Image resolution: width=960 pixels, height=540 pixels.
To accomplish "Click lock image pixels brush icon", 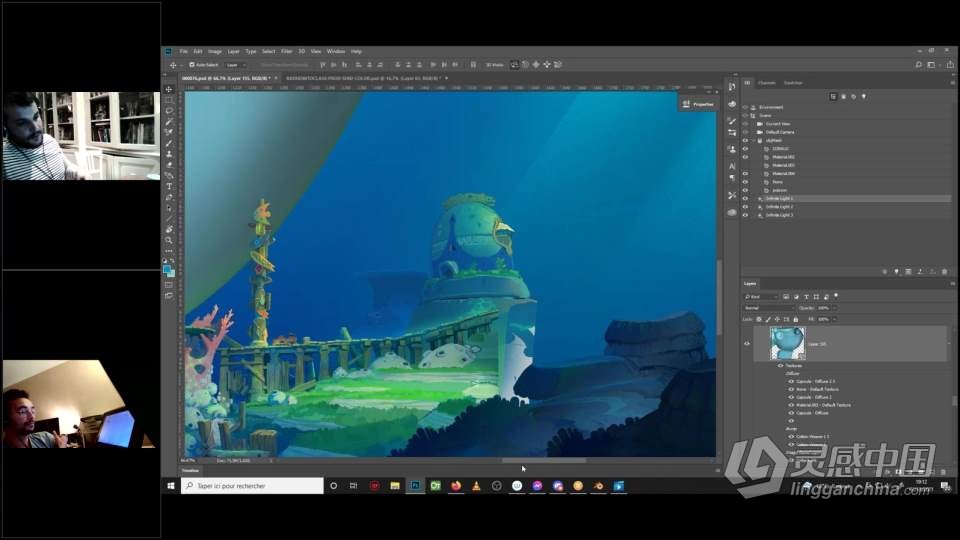I will click(768, 320).
